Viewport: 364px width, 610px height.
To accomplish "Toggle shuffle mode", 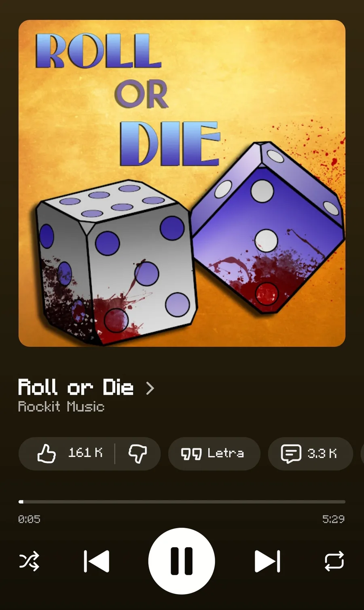I will click(30, 561).
